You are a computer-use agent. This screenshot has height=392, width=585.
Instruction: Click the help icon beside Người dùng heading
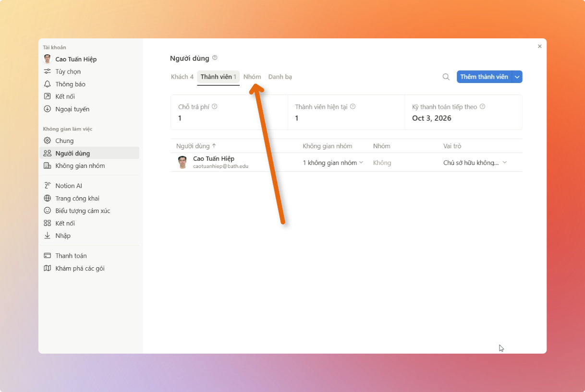coord(215,58)
